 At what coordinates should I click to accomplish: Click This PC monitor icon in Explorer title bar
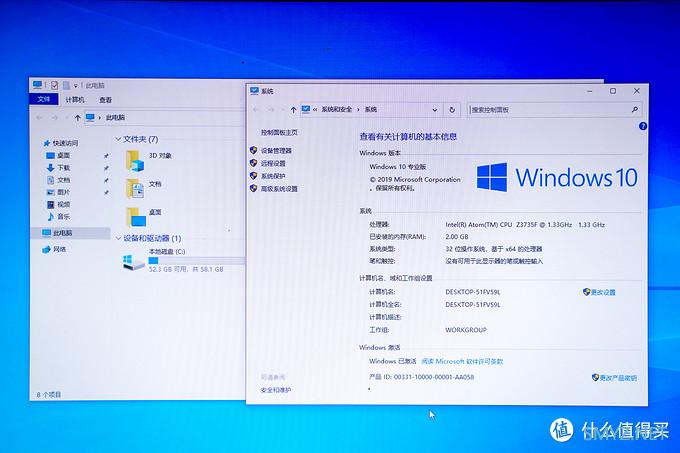click(x=38, y=85)
